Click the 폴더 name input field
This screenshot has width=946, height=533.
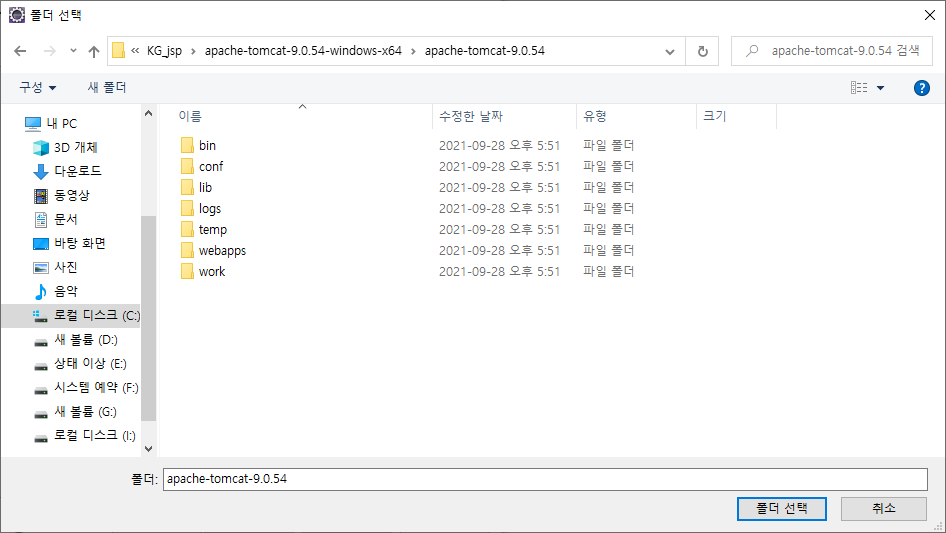[545, 479]
